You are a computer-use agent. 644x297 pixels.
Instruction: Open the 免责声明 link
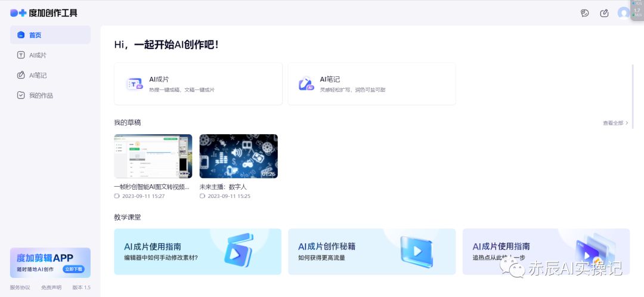click(x=51, y=287)
